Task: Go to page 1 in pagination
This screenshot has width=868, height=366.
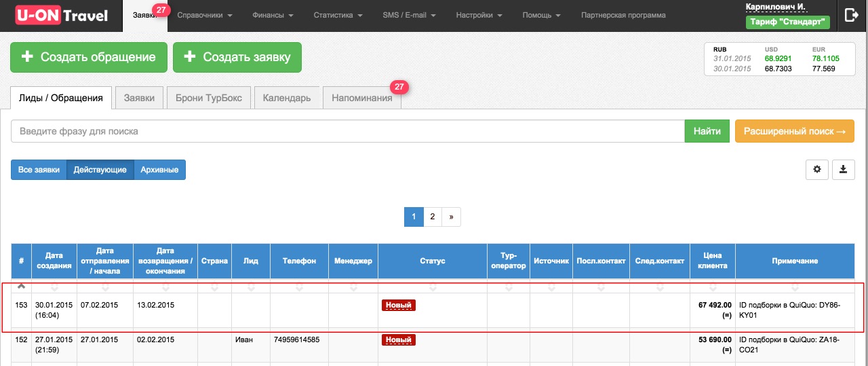Action: coord(414,217)
